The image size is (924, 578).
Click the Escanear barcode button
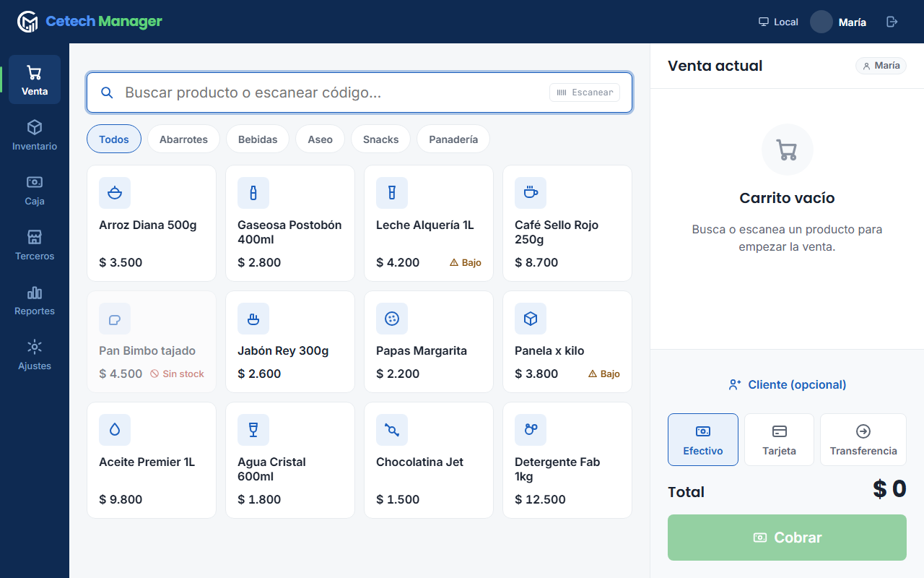click(x=585, y=92)
